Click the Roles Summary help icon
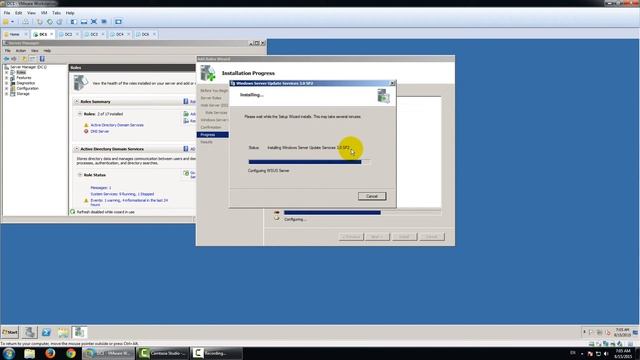The height and width of the screenshot is (360, 640). click(x=186, y=101)
